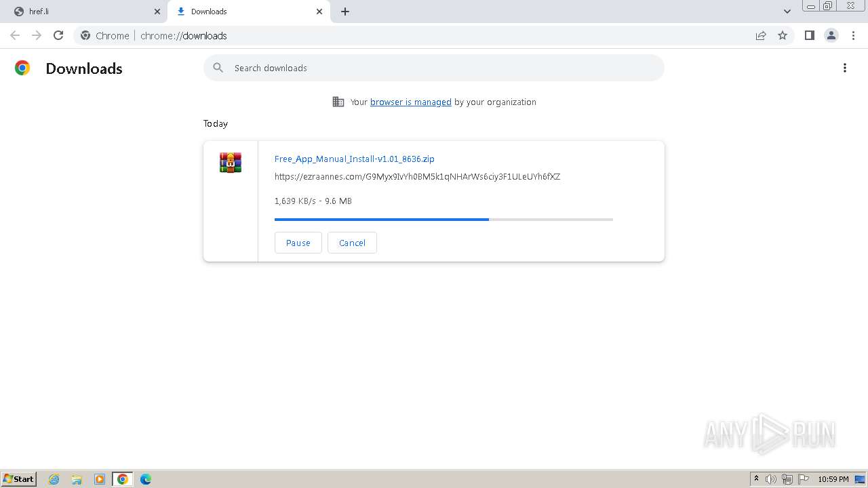Select the Downloads tab
Screen dimensions: 868x488
coord(248,12)
